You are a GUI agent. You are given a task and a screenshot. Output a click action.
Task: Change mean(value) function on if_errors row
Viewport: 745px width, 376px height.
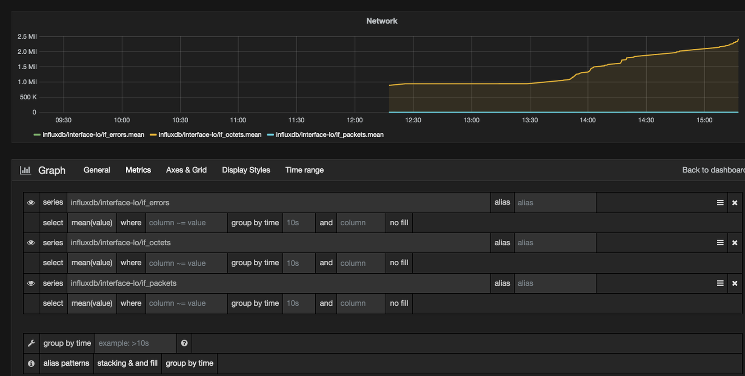pyautogui.click(x=92, y=222)
